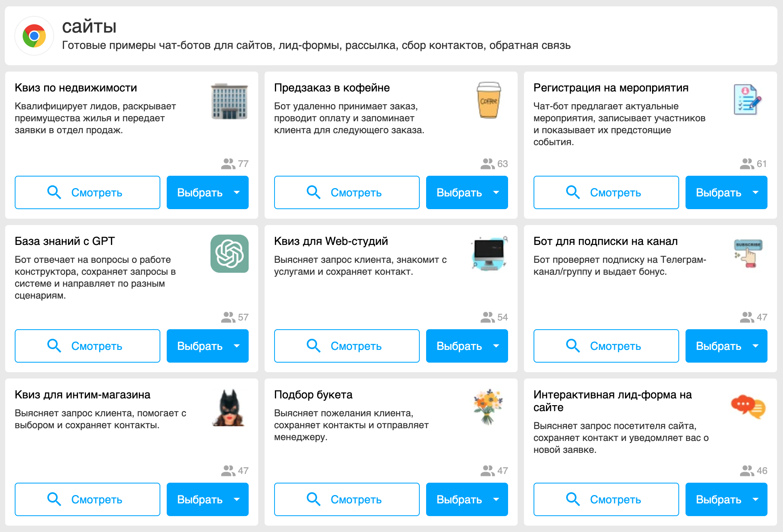Click Смотреть for Квиз для интим-магазина

[87, 499]
